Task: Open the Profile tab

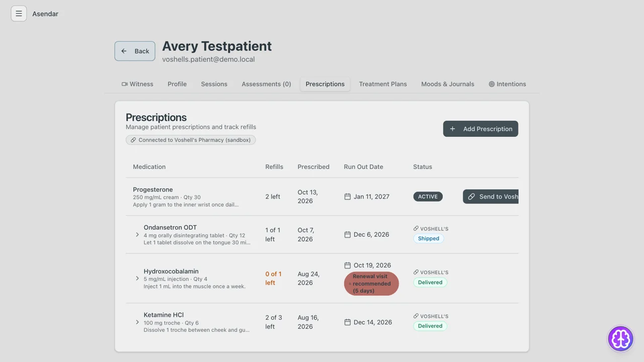Action: [177, 84]
